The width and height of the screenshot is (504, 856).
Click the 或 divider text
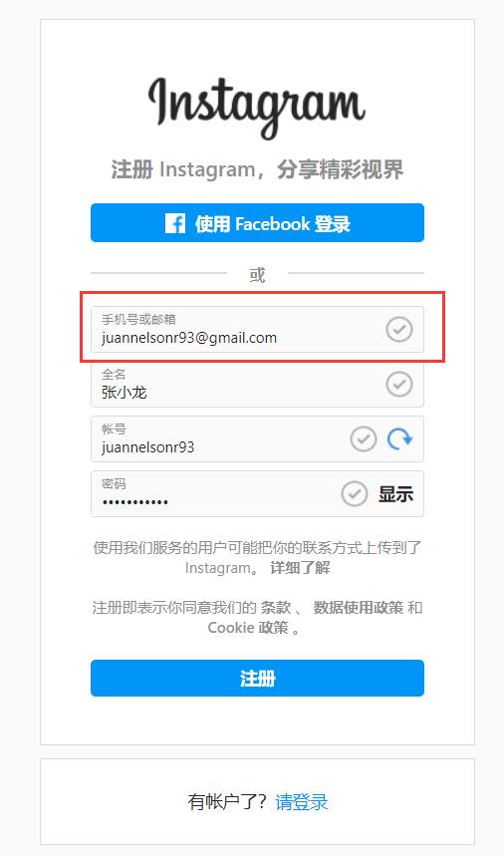coord(257,275)
